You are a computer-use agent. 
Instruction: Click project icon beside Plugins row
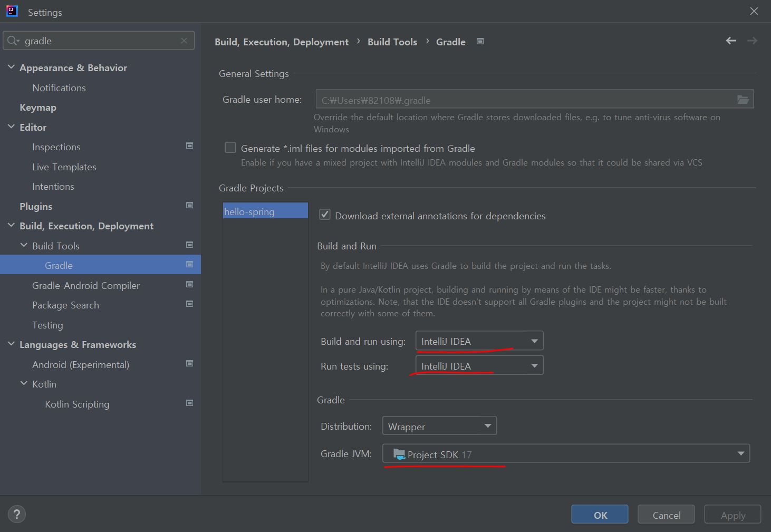pos(190,205)
